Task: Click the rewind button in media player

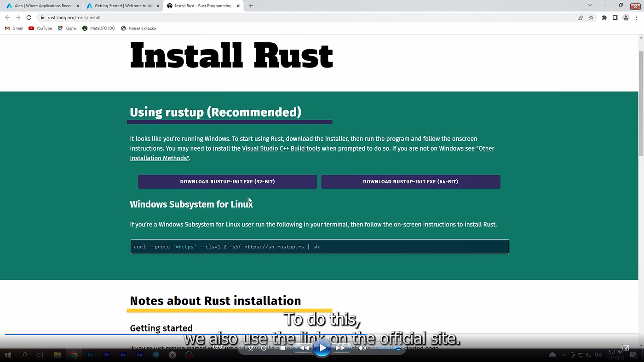Action: coord(303,348)
